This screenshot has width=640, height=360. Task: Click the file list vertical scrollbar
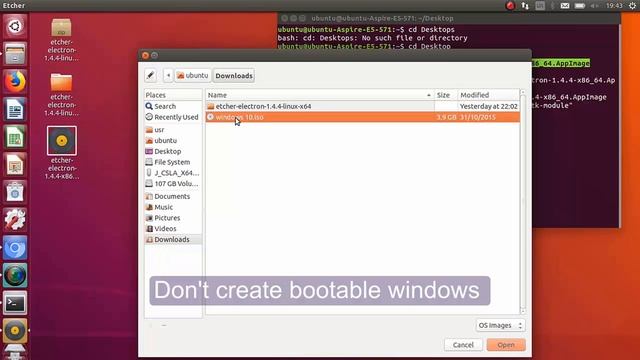point(523,202)
